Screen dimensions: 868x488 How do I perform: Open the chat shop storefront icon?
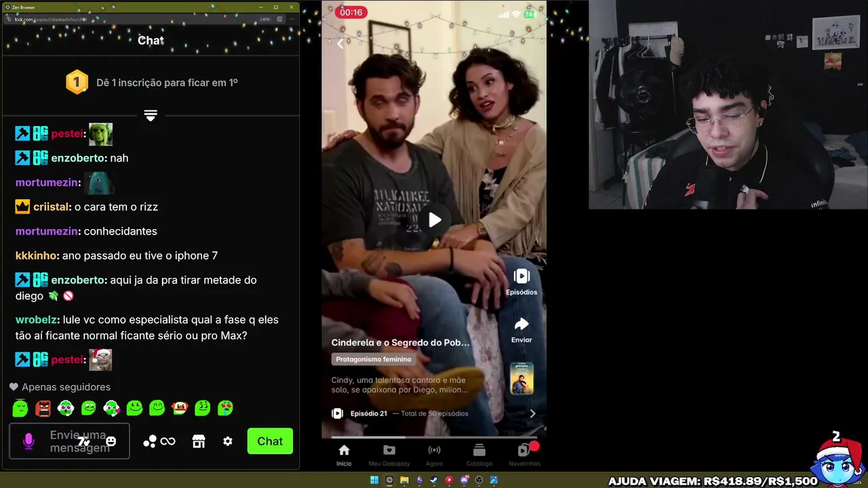pos(199,441)
